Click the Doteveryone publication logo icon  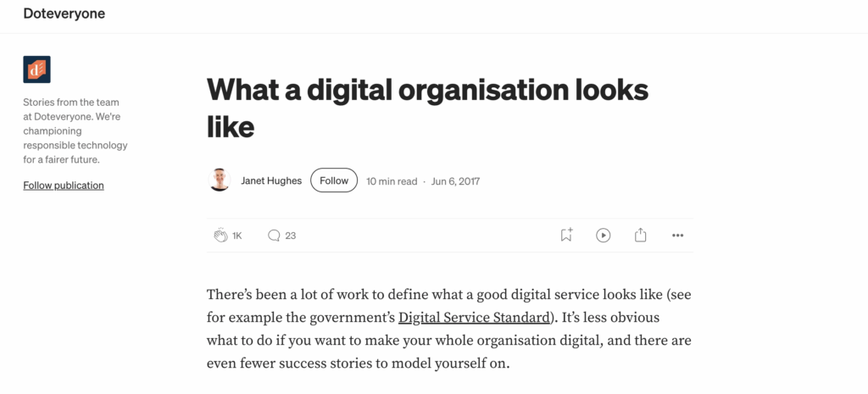pyautogui.click(x=36, y=69)
